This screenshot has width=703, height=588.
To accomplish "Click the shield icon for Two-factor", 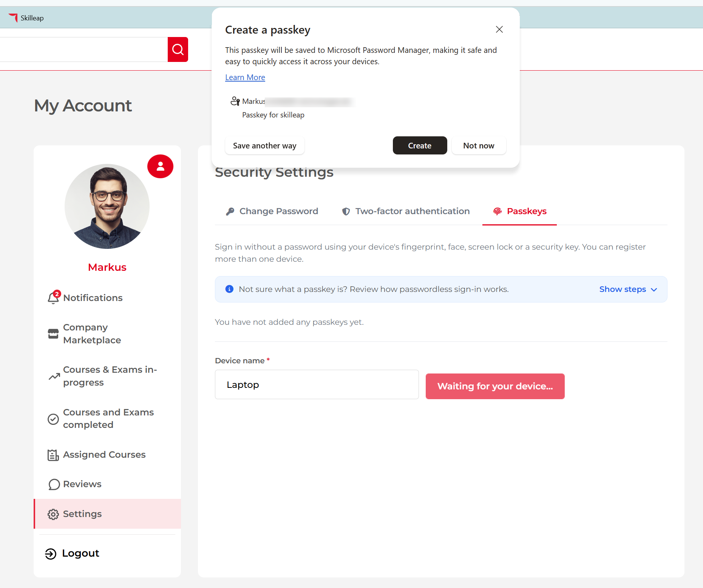I will (346, 211).
